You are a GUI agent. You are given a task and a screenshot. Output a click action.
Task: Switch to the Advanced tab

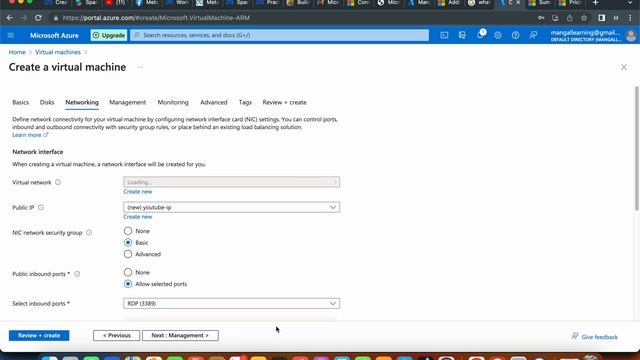[213, 102]
